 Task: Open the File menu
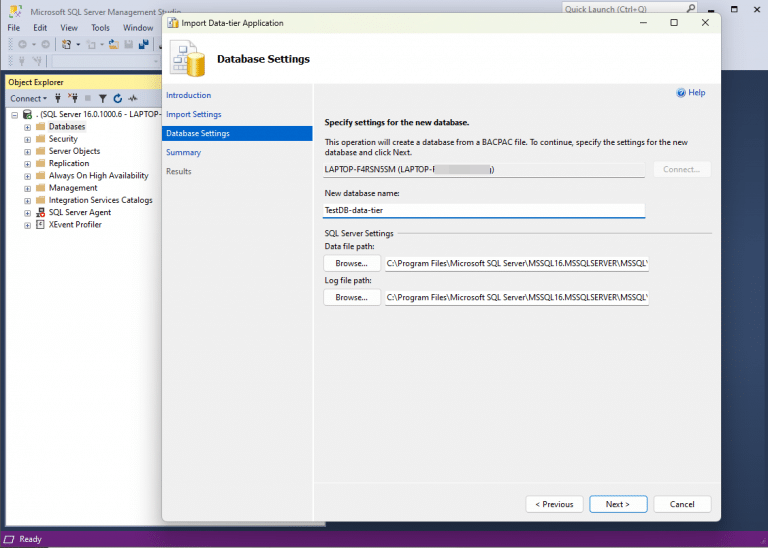click(x=14, y=28)
